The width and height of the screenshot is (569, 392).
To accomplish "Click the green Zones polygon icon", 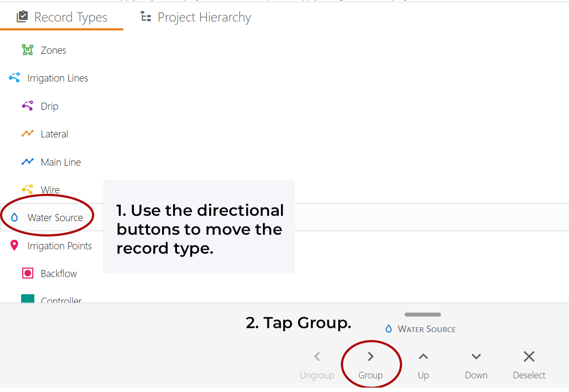I will (28, 50).
